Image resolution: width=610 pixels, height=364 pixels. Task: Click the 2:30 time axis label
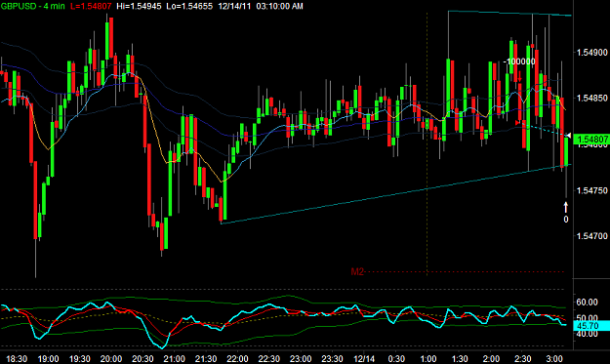tap(523, 358)
